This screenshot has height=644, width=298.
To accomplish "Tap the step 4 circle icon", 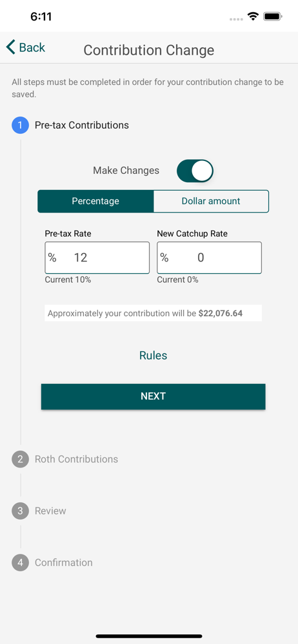I will 20,562.
